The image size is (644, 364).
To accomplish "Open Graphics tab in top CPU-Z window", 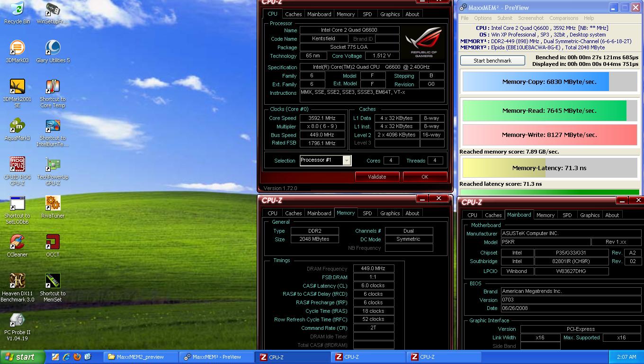I will coord(390,14).
